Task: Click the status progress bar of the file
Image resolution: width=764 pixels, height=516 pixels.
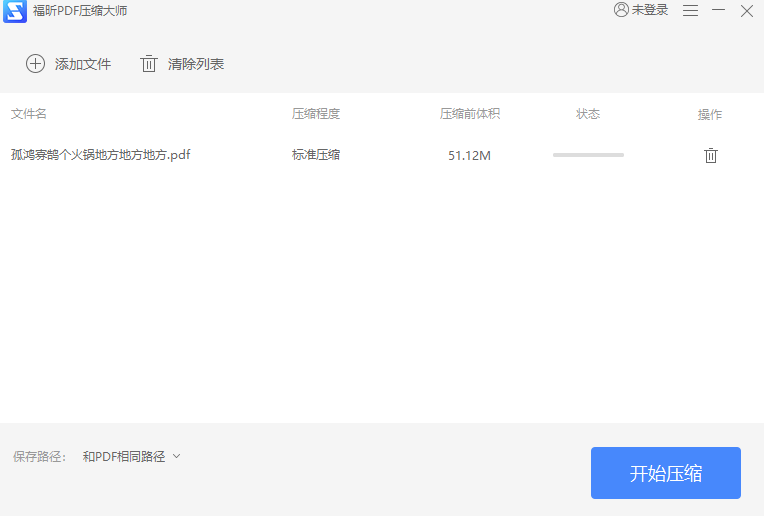Action: click(x=588, y=155)
